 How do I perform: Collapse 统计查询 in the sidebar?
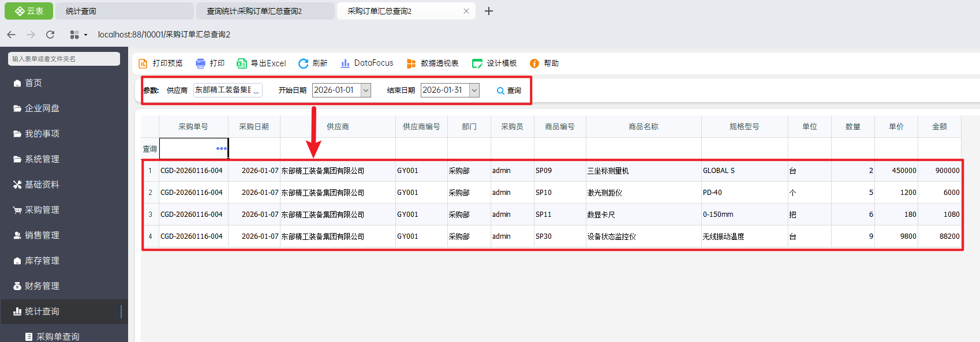(x=64, y=311)
